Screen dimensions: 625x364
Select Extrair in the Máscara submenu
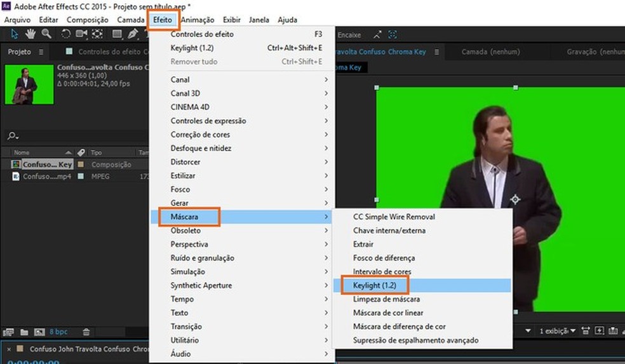[x=363, y=244]
